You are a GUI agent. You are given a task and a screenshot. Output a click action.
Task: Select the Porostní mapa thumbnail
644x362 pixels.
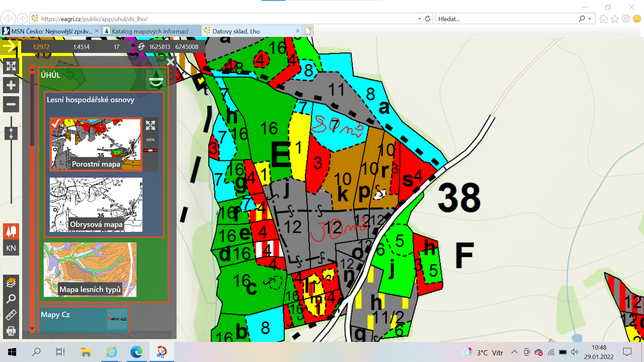[96, 144]
